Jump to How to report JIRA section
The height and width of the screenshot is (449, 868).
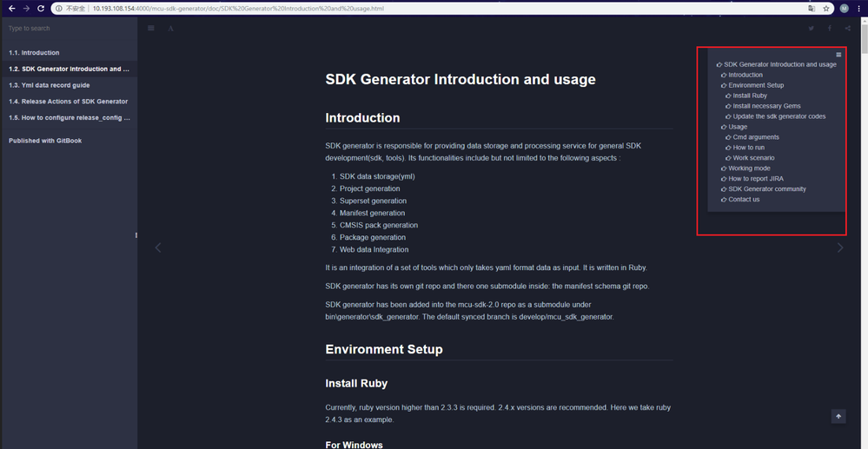756,179
